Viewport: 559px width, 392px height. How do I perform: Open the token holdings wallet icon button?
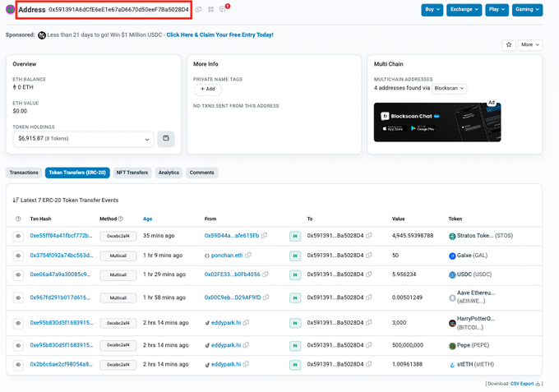click(166, 139)
